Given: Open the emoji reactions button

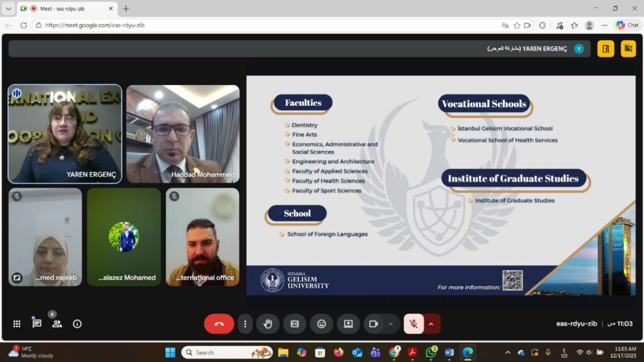Looking at the screenshot, I should pos(321,324).
